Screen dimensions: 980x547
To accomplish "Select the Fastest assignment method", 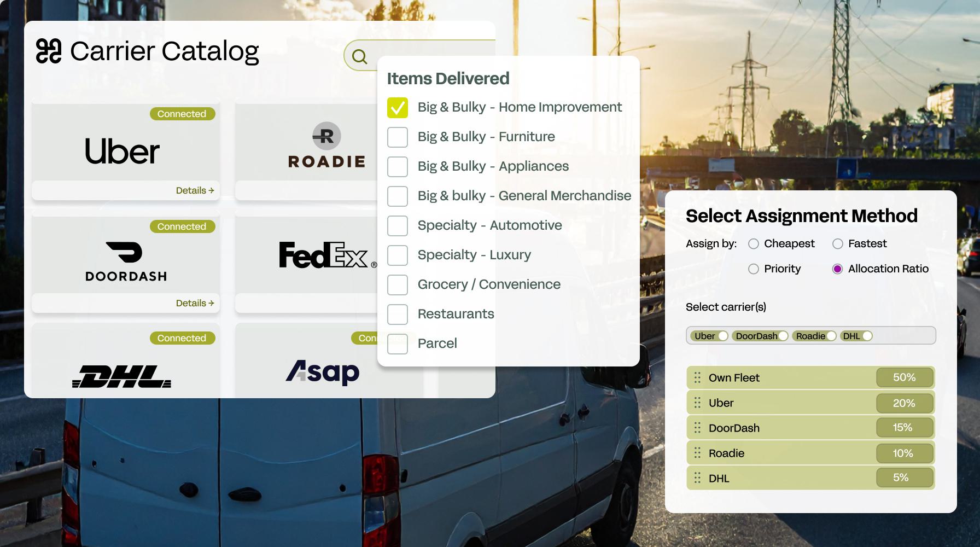I will [838, 244].
